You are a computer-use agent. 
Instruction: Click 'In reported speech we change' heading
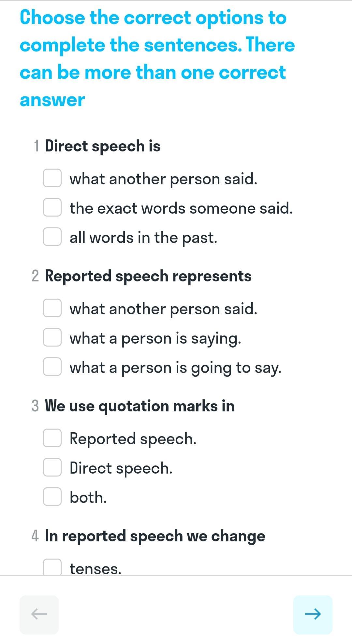[x=155, y=536]
